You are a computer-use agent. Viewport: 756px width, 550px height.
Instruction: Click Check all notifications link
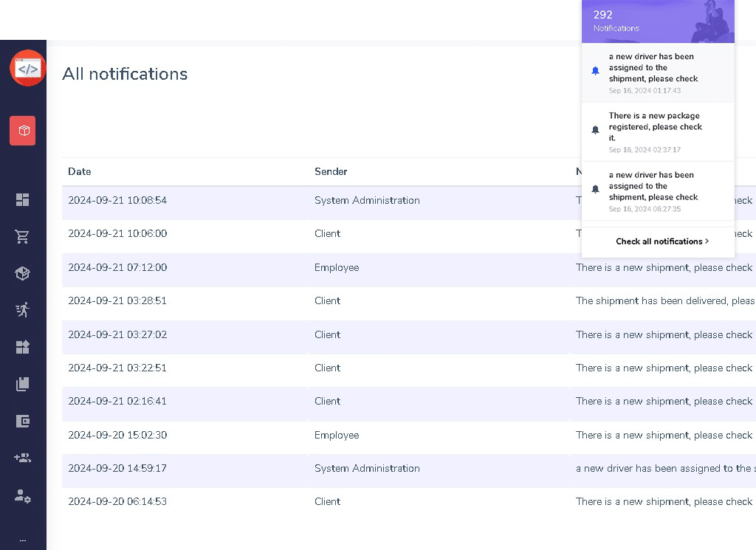pos(661,241)
